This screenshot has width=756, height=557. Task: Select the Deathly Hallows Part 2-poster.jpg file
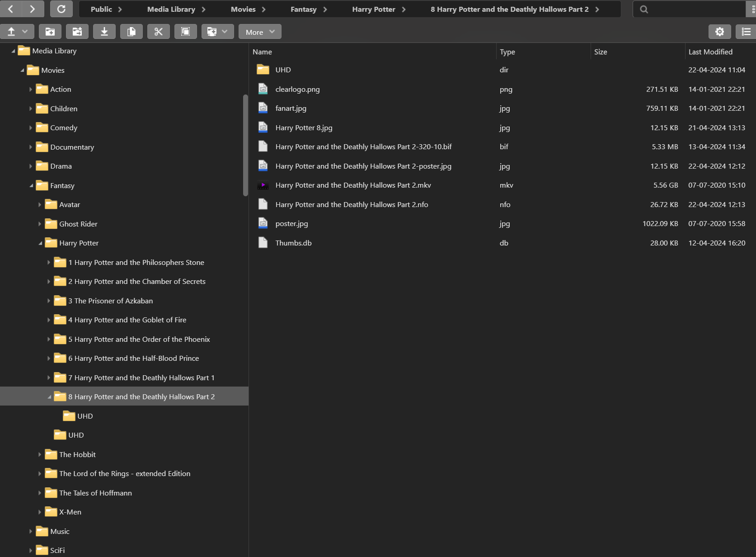click(x=363, y=166)
